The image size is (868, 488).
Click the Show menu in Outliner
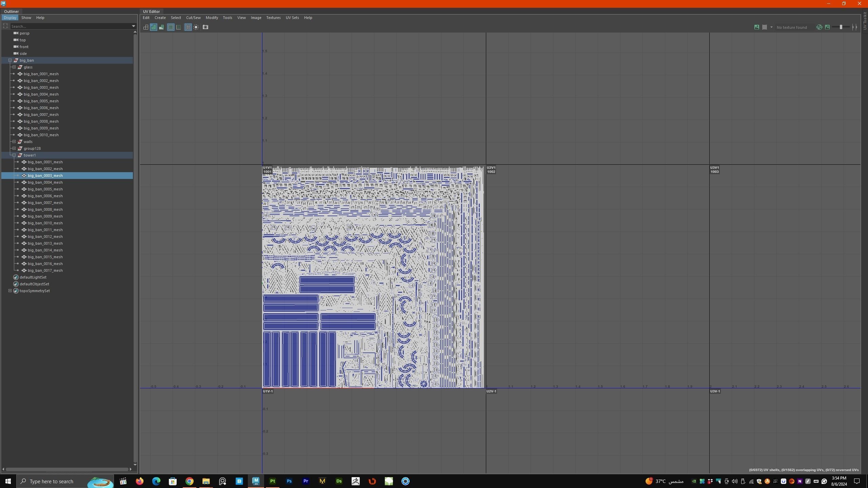pos(26,18)
